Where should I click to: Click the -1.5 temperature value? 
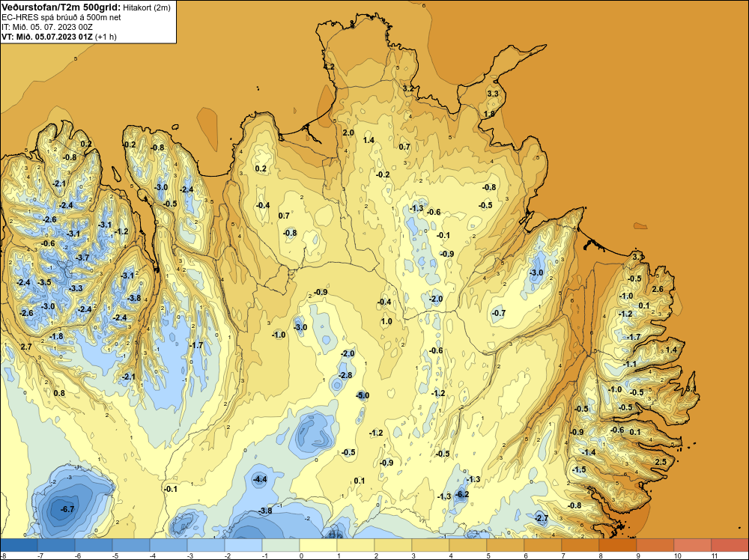click(579, 469)
